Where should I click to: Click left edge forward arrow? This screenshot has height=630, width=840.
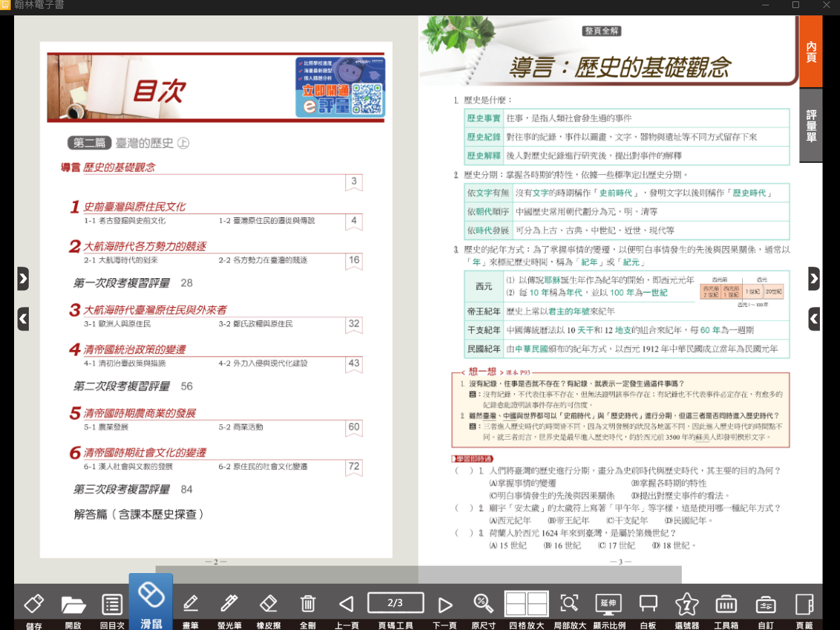click(x=23, y=278)
